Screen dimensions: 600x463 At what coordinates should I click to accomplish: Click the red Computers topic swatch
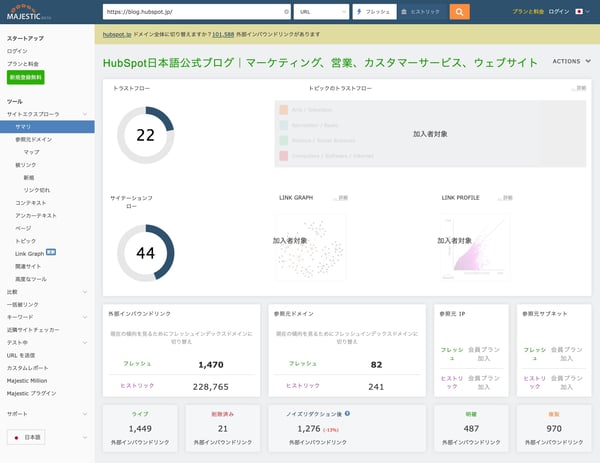(x=284, y=156)
